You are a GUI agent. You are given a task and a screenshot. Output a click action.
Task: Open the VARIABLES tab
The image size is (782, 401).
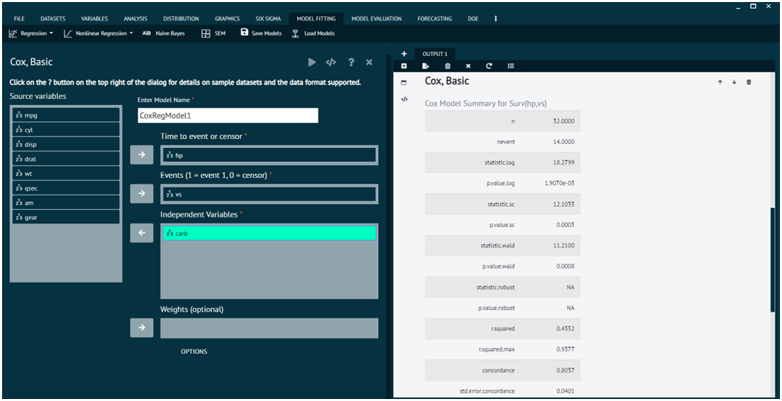[x=94, y=18]
